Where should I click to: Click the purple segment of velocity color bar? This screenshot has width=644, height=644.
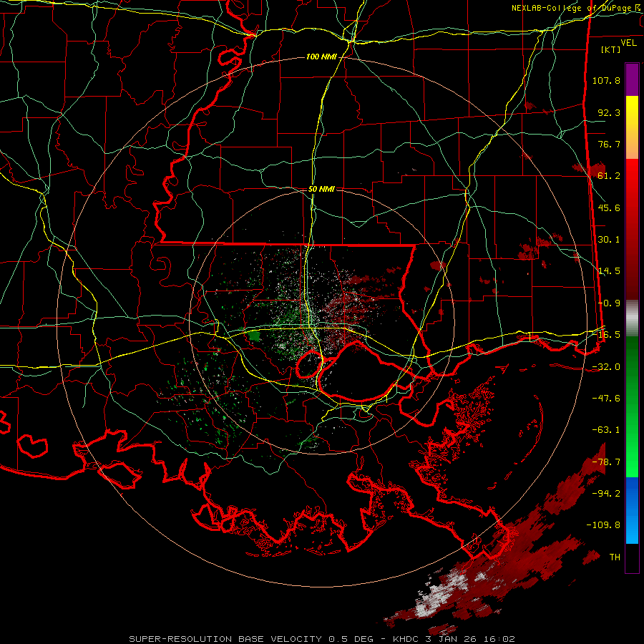632,79
